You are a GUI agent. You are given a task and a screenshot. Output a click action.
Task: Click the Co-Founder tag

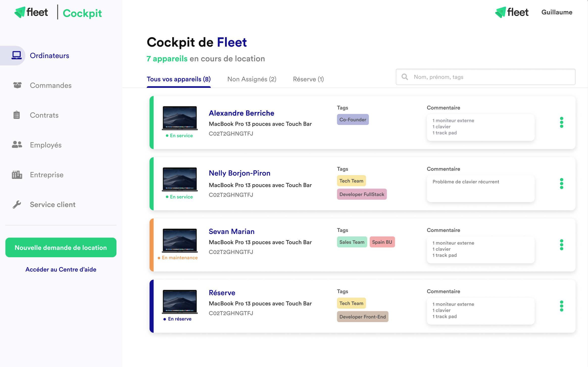(x=353, y=120)
